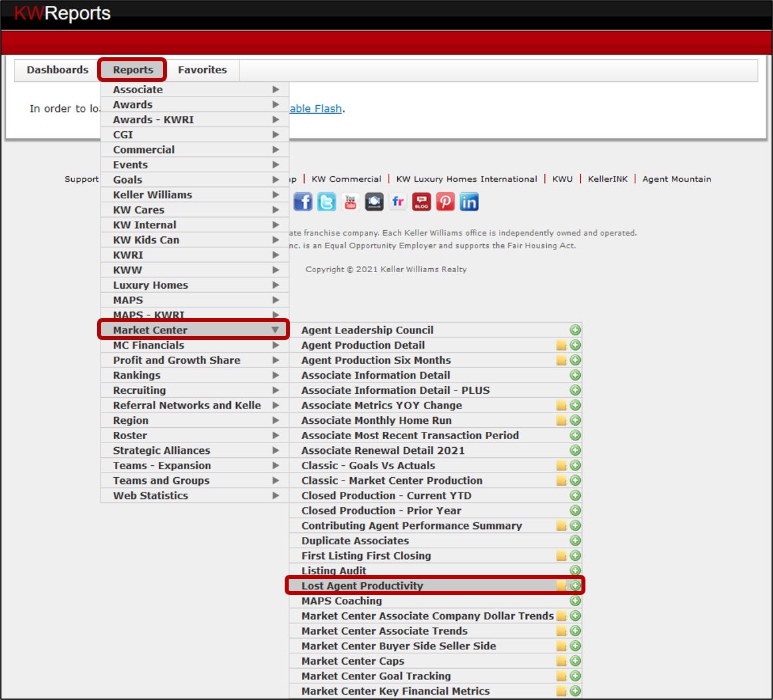The width and height of the screenshot is (773, 700).
Task: Open the Twitter social icon
Action: [327, 202]
